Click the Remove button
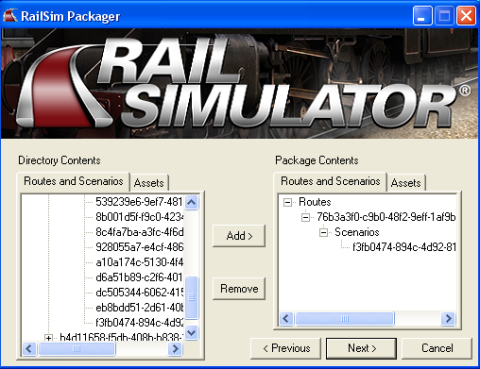This screenshot has height=369, width=480. tap(239, 289)
